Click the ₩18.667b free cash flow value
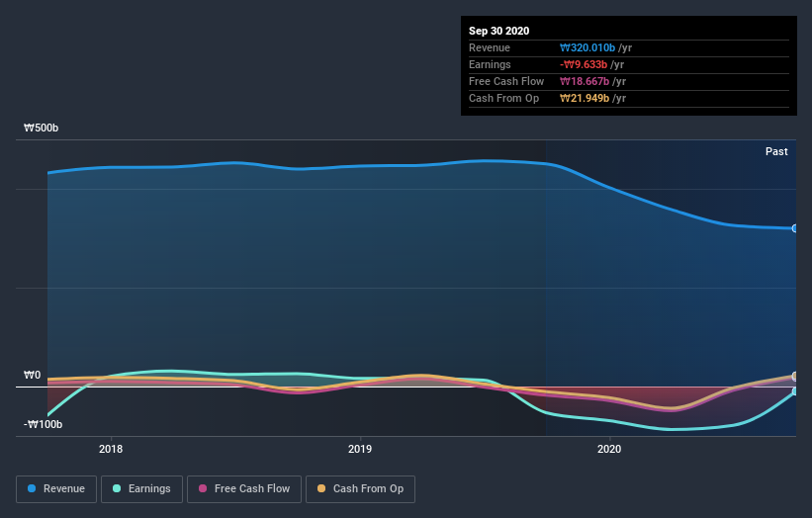Viewport: 812px width, 518px height. (x=585, y=81)
